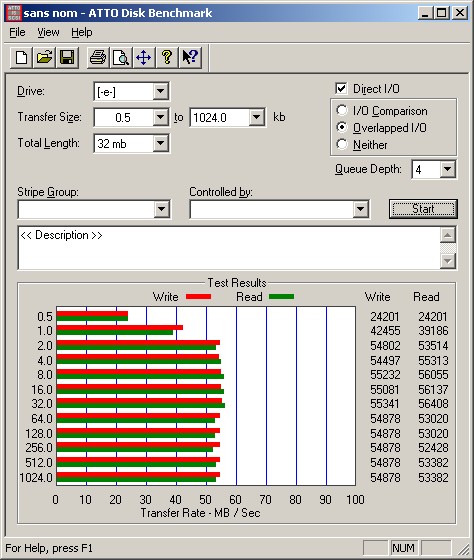This screenshot has height=560, width=474.
Task: Click the context help pointer icon
Action: (x=190, y=57)
